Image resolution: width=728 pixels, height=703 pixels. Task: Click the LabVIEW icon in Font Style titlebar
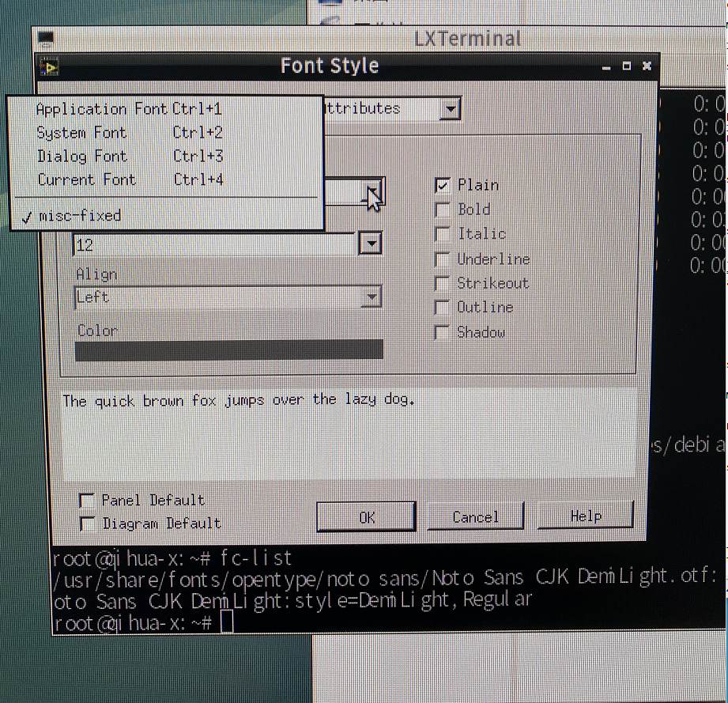pos(50,67)
